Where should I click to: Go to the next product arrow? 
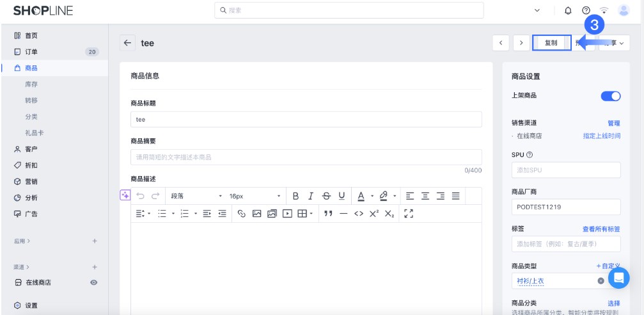click(521, 43)
